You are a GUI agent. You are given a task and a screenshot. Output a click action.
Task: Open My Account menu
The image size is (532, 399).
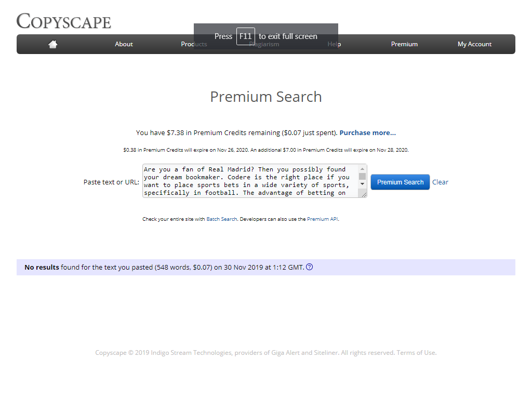coord(474,44)
